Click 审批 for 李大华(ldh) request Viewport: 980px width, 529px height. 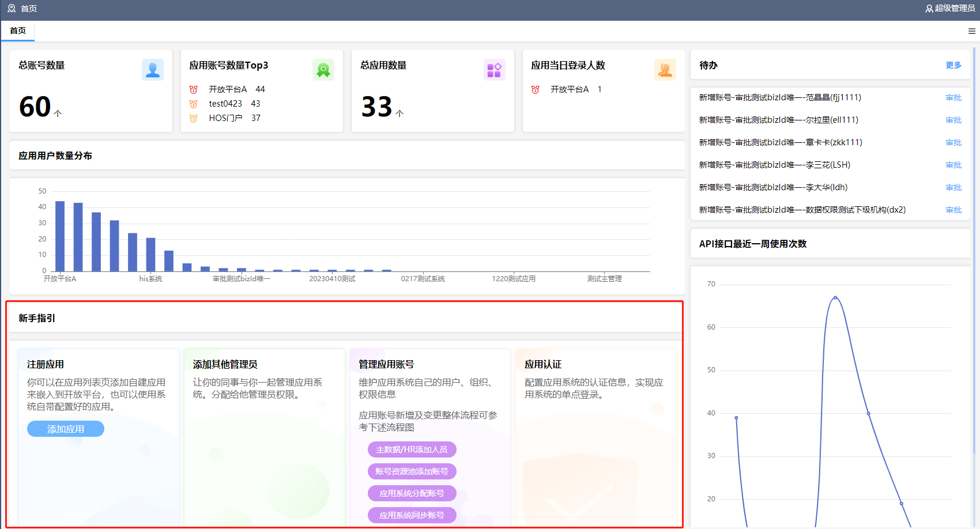[x=953, y=187]
